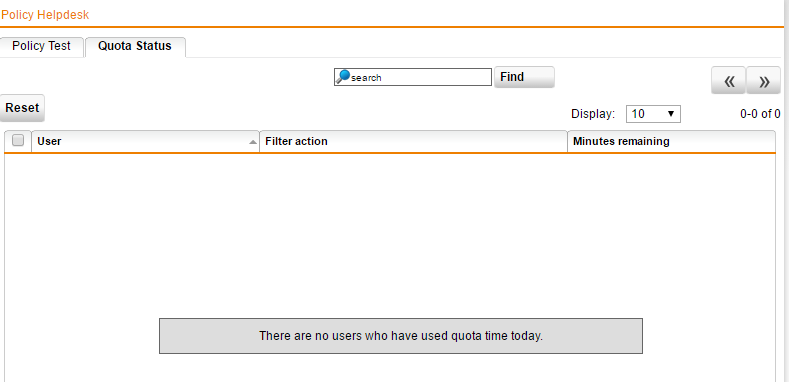Click the magnifying glass search icon
The height and width of the screenshot is (382, 789).
(x=343, y=77)
